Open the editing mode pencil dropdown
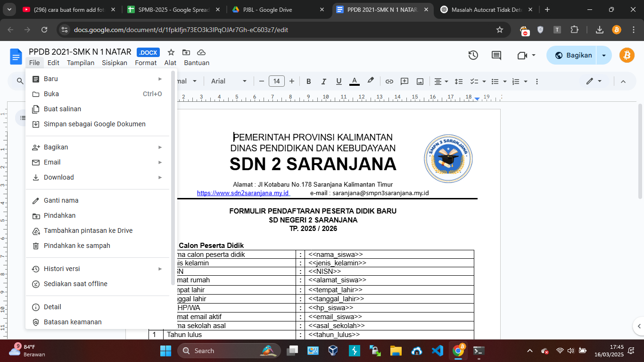 point(594,81)
